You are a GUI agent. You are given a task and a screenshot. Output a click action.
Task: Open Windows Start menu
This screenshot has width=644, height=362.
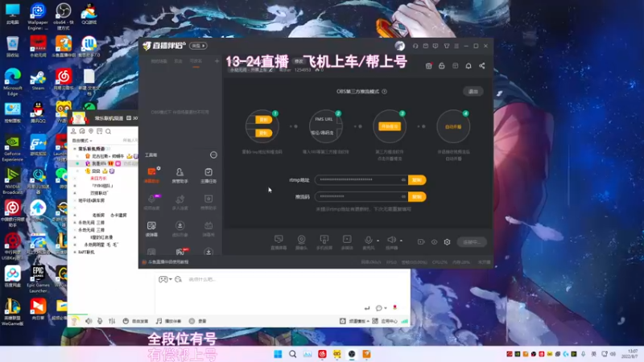278,354
